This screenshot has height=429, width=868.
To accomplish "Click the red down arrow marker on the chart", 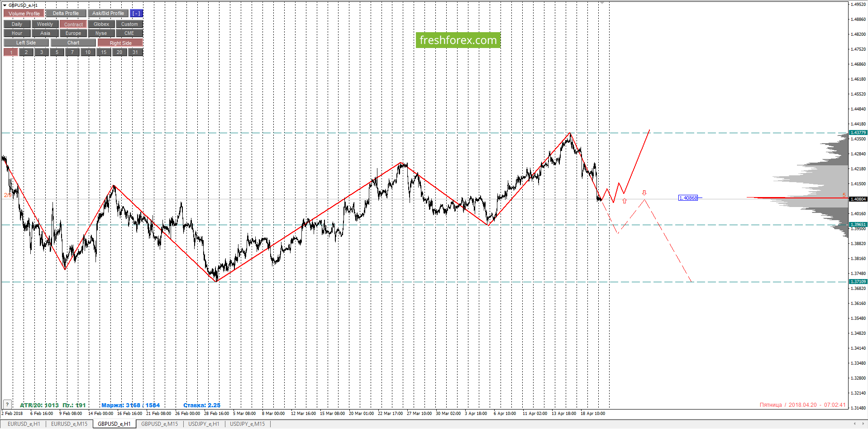I will [x=644, y=193].
